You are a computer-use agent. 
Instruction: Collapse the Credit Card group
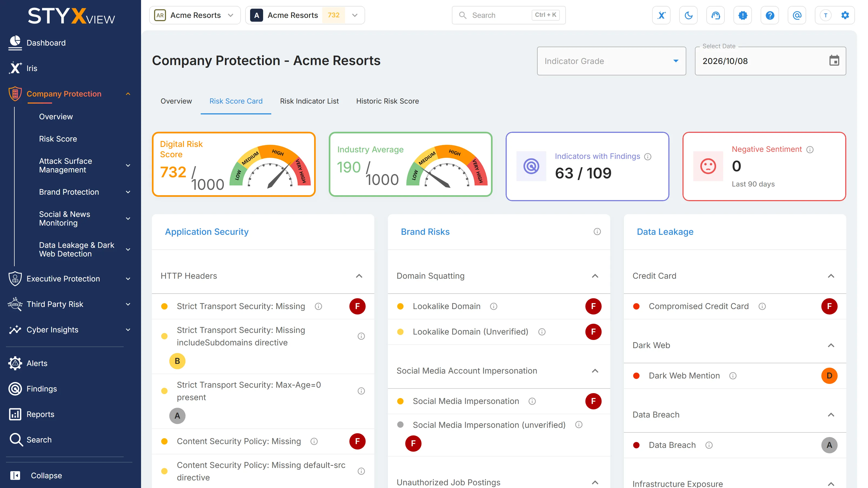(x=831, y=276)
